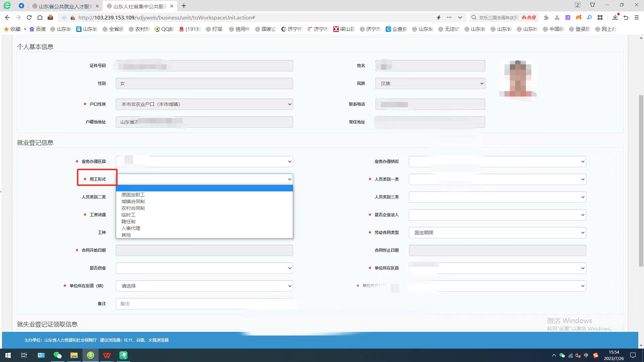Viewport: 644px width, 362px height.
Task: Open the browser home page icon
Action: click(x=40, y=17)
